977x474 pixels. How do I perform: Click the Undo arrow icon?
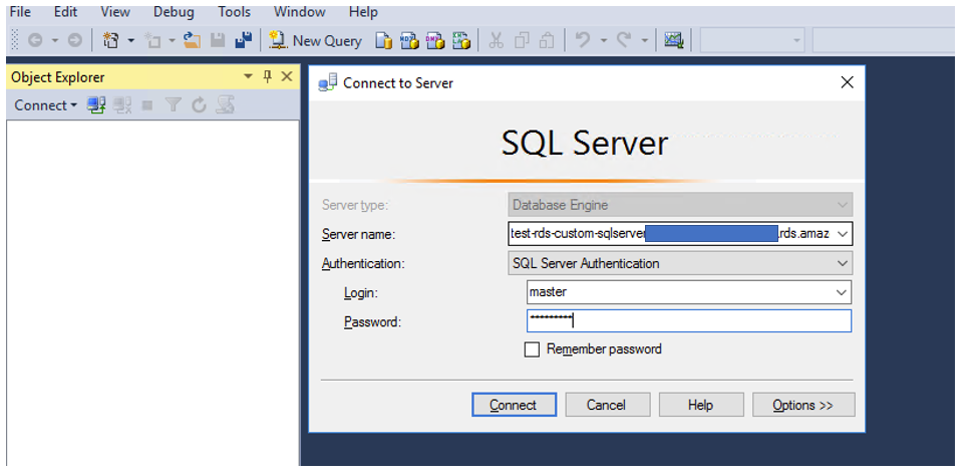click(x=583, y=40)
